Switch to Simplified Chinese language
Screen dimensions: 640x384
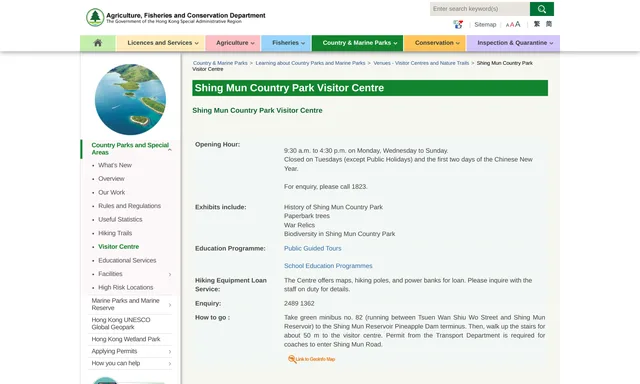(x=549, y=24)
